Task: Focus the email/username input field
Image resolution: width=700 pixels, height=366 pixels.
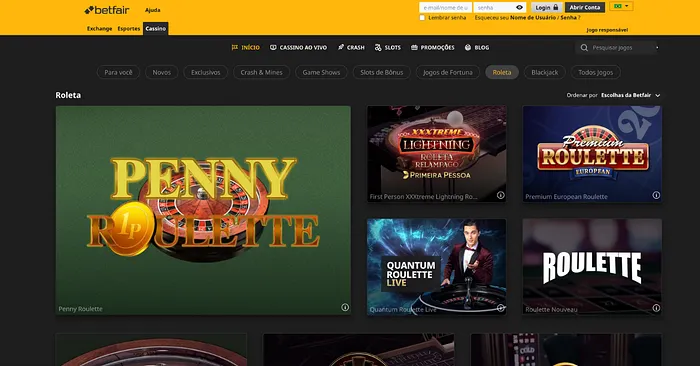Action: click(x=445, y=8)
